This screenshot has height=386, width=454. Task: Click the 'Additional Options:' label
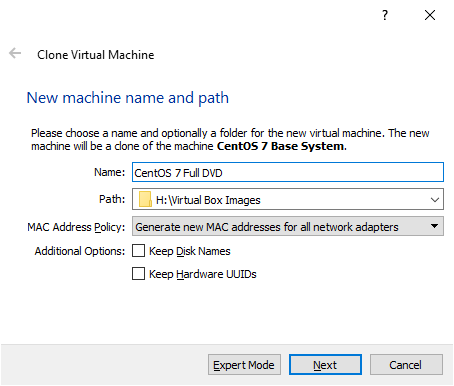pos(80,251)
